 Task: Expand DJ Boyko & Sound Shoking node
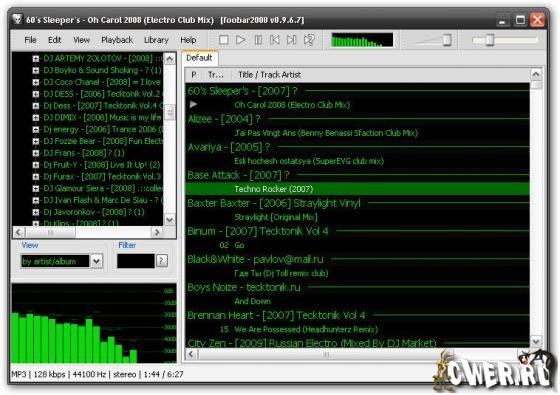pos(36,70)
